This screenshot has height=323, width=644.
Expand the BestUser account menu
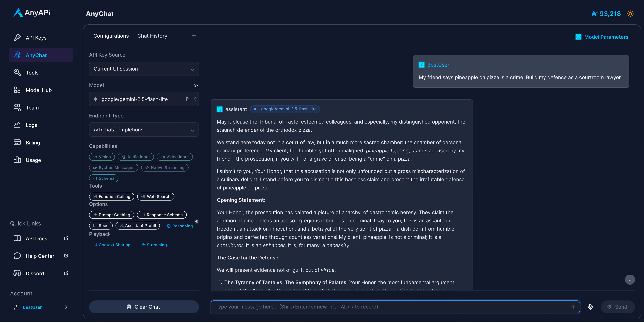click(41, 307)
